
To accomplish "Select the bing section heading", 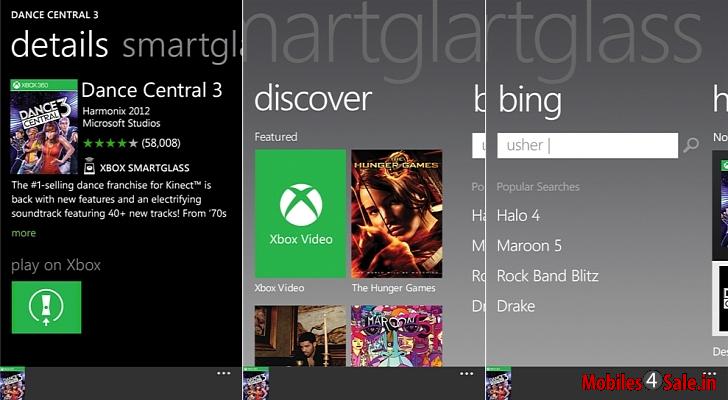I will pos(530,101).
